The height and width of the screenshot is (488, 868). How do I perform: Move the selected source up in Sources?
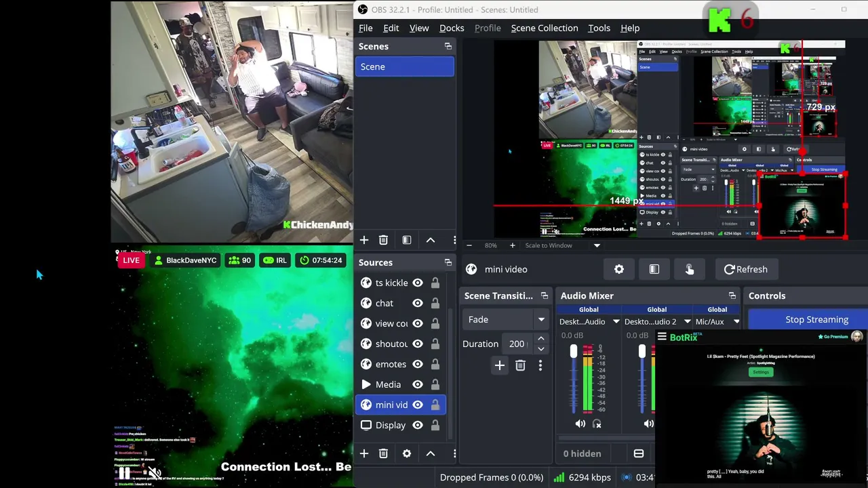(x=431, y=453)
